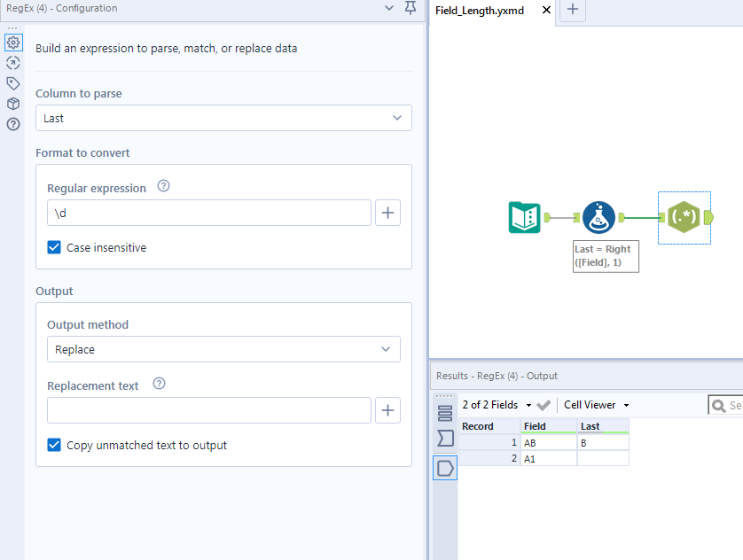The width and height of the screenshot is (743, 560).
Task: Select cell B in Last column
Action: [603, 443]
